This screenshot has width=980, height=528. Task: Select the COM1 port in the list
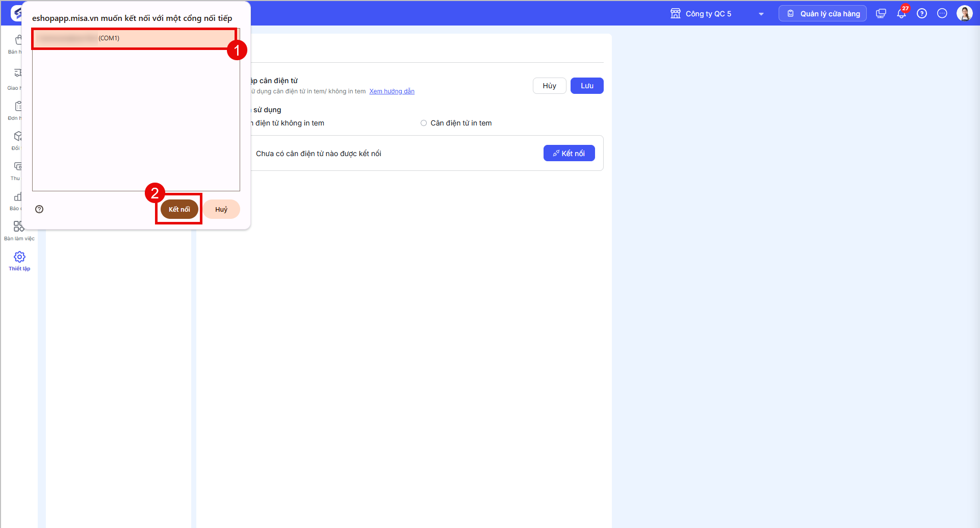(134, 38)
